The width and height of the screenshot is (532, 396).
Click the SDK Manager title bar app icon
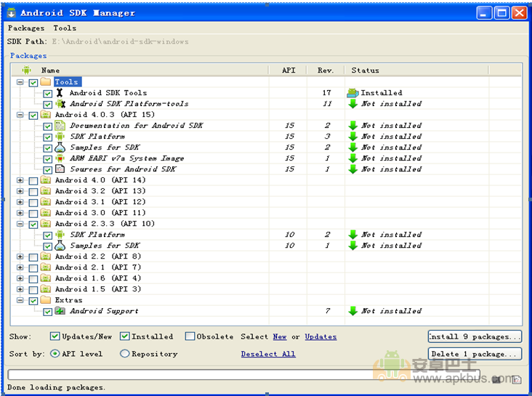[x=11, y=13]
